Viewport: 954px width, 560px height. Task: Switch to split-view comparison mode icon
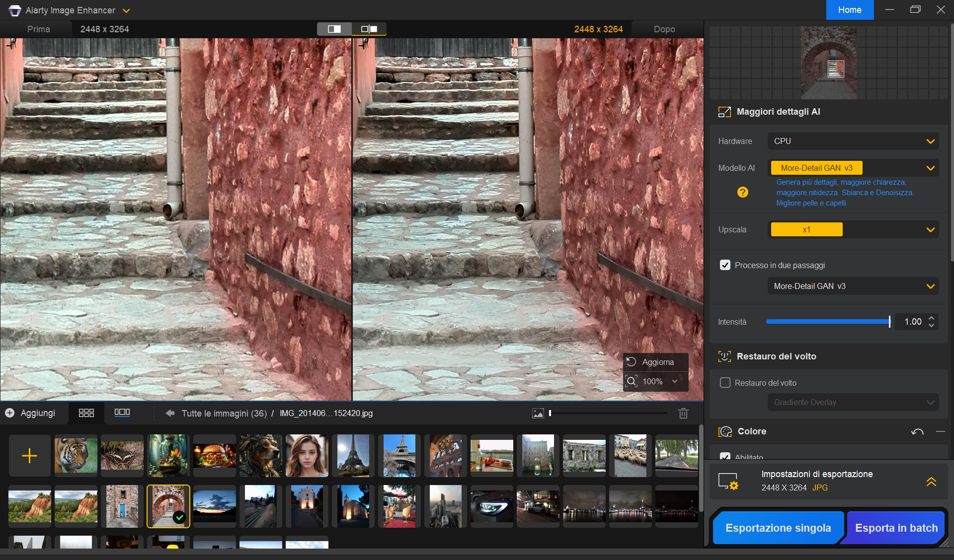pos(334,29)
